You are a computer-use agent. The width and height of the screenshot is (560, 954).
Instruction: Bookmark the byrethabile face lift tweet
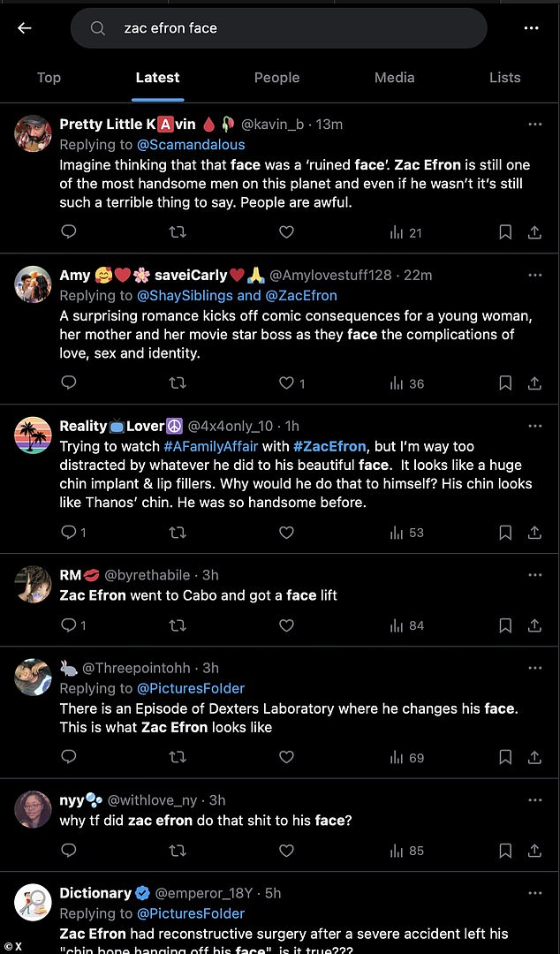click(x=505, y=625)
